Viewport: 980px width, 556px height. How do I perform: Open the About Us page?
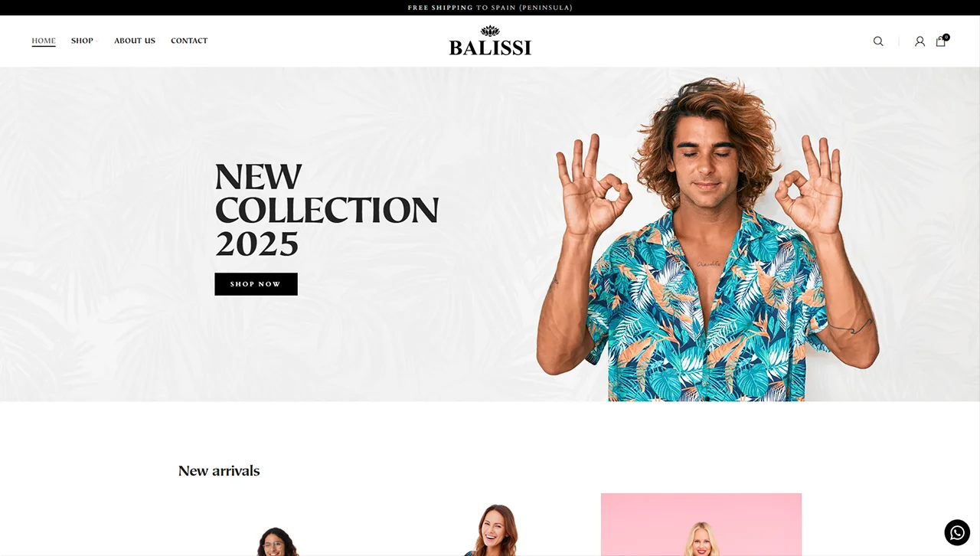click(x=135, y=41)
